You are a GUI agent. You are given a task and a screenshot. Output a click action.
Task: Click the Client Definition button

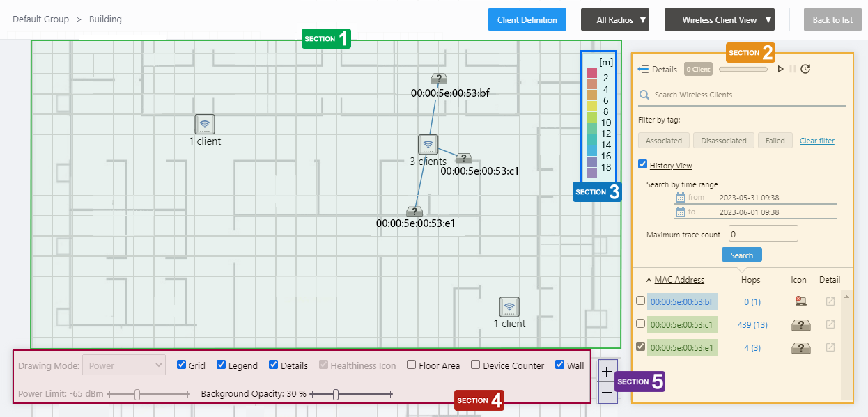tap(527, 20)
